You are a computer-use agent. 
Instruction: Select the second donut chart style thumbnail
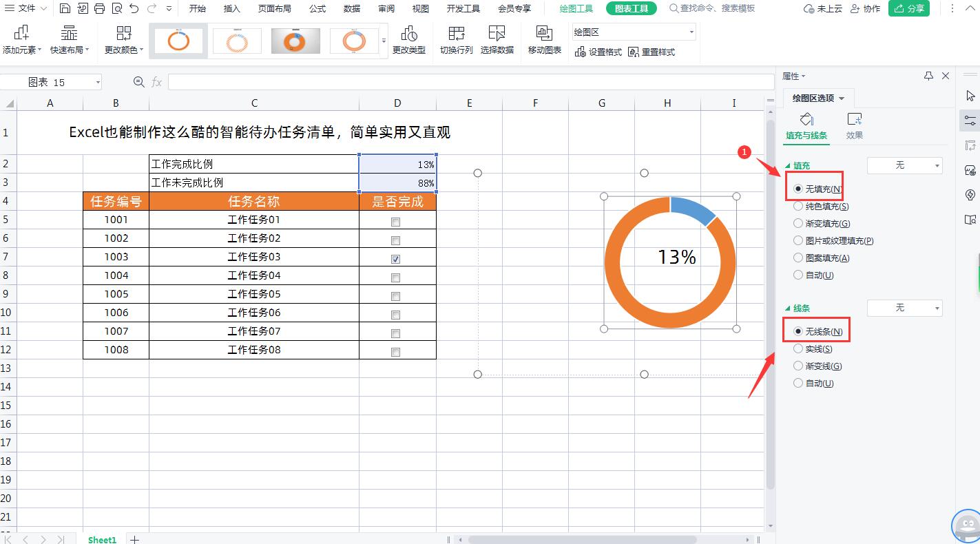coord(236,40)
